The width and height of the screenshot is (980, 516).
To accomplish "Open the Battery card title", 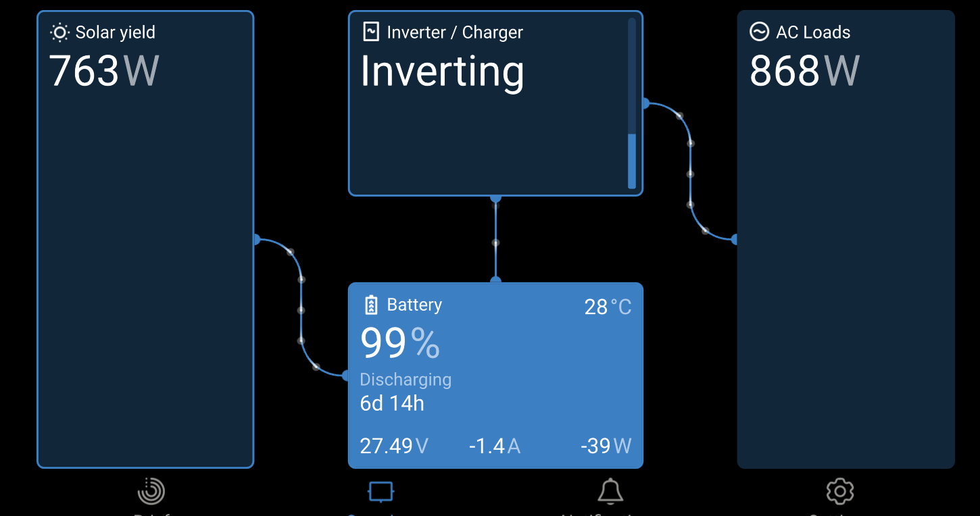I will pos(414,305).
